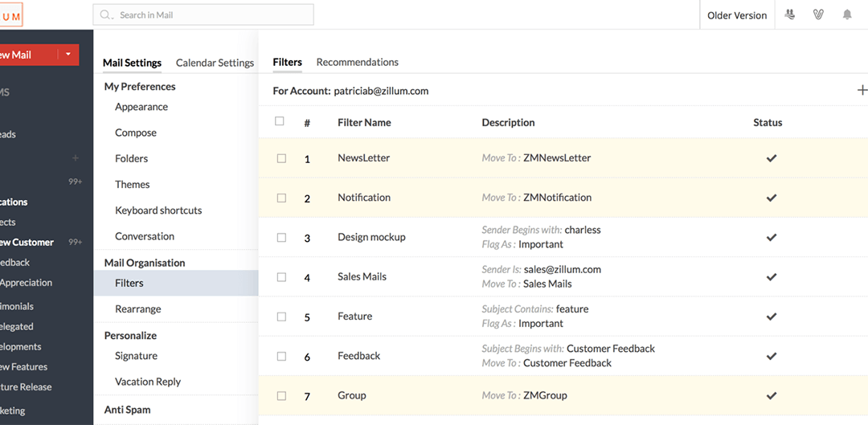Go to Vacation Reply settings
Screen dimensions: 868x425
tap(148, 382)
